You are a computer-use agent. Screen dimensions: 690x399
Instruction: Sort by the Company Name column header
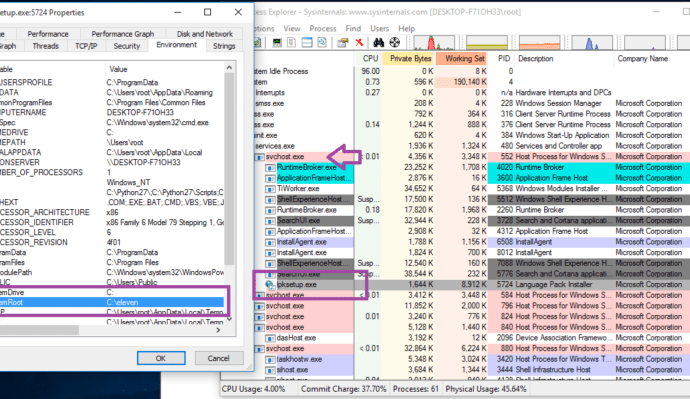click(652, 59)
